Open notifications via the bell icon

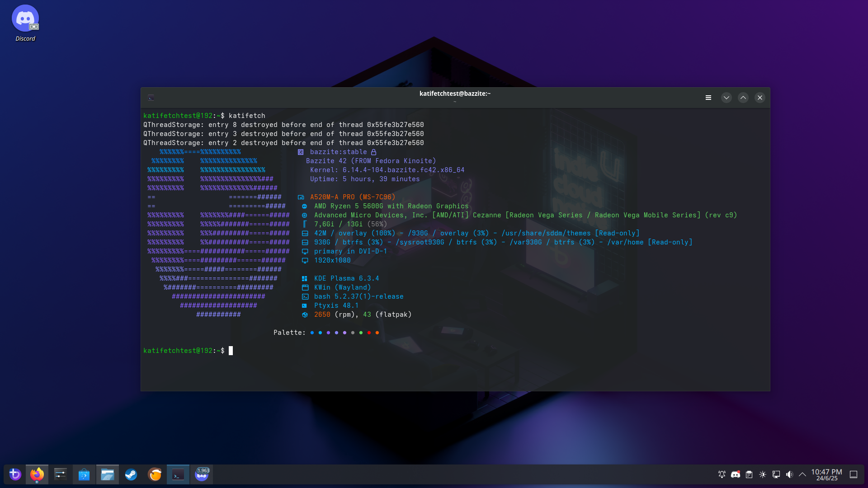coord(721,474)
